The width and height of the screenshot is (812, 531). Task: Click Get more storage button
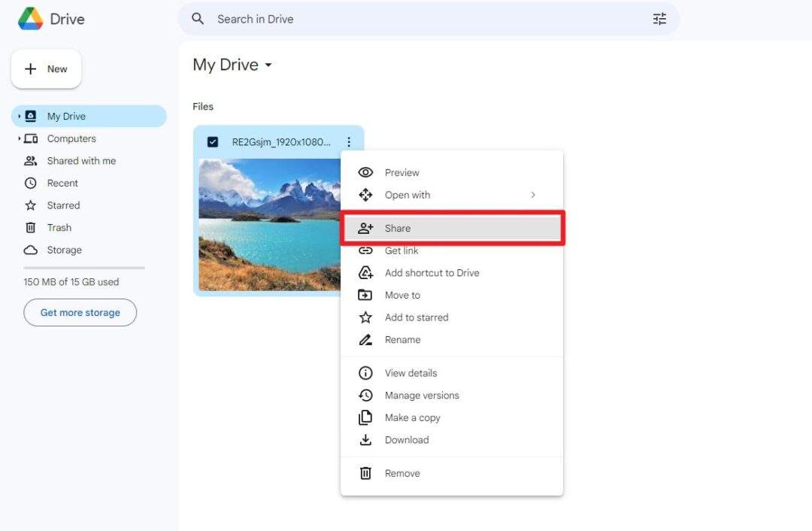coord(80,312)
